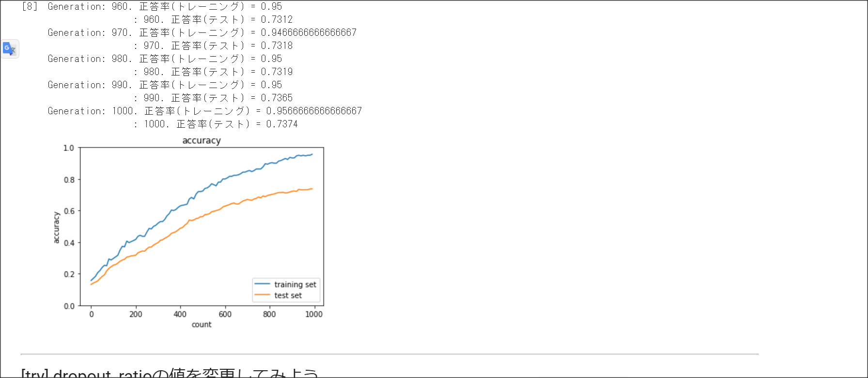Select the Generation 960 training accuracy line
The width and height of the screenshot is (868, 378).
[x=165, y=6]
